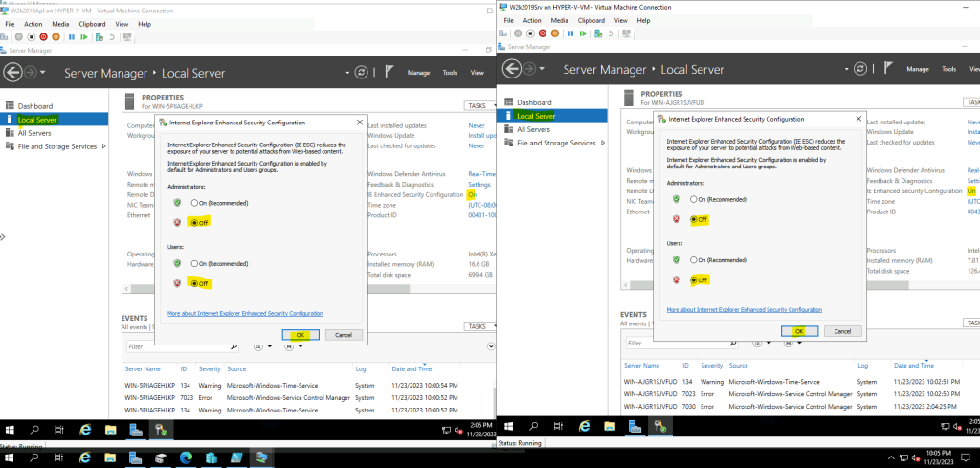Open notifications flag in W2k2019Apl Server Manager

[388, 73]
